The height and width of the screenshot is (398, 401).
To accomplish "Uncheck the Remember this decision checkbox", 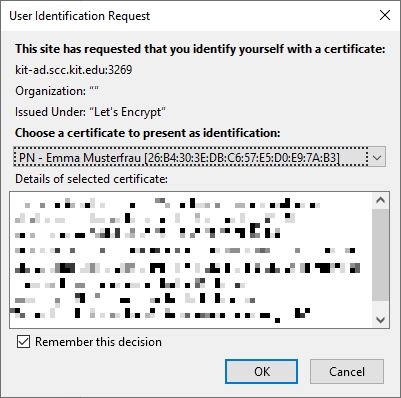I will 23,342.
